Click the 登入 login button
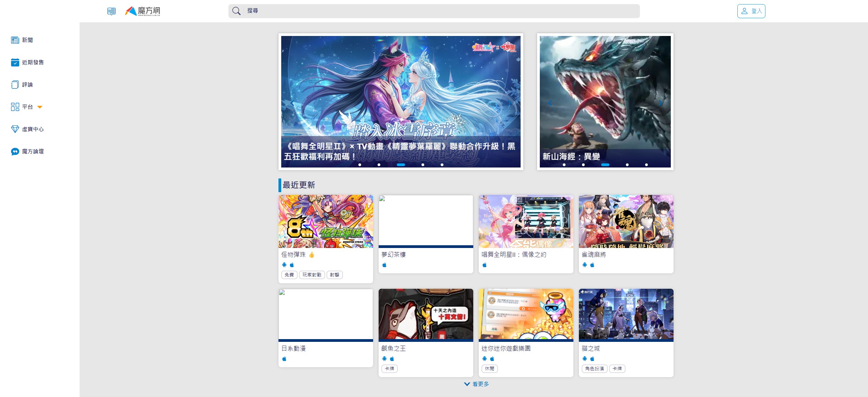This screenshot has width=868, height=397. click(751, 11)
